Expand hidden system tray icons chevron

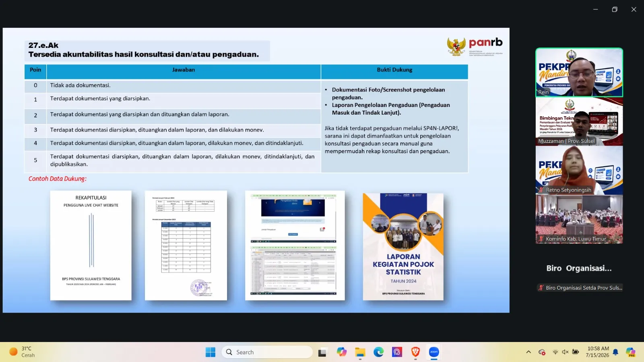coord(528,352)
